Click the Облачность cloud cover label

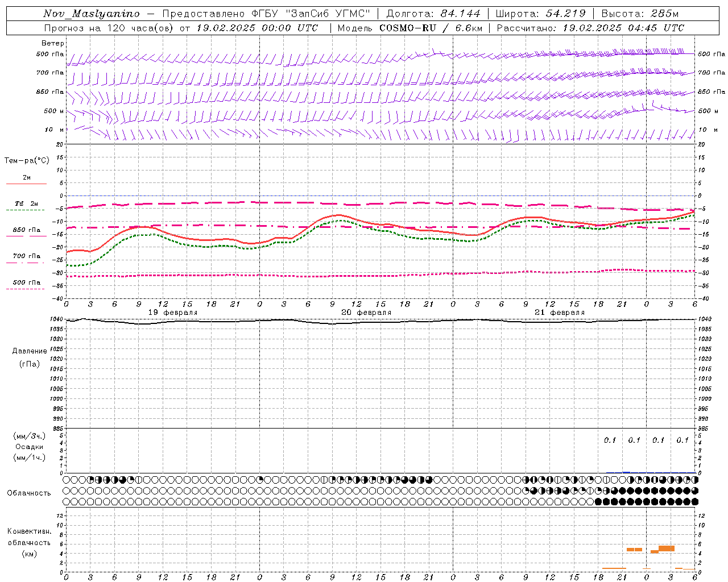coord(29,493)
